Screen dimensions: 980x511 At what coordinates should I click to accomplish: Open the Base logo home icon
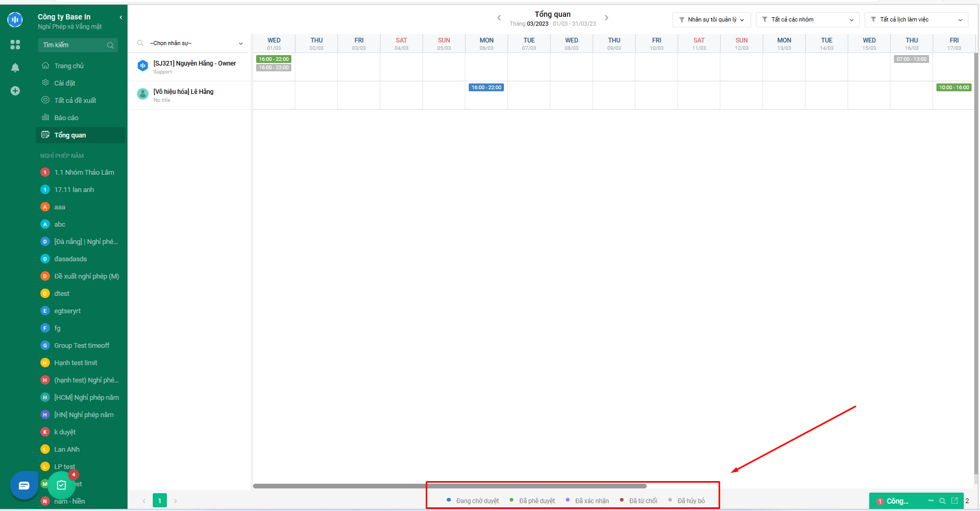coord(15,20)
